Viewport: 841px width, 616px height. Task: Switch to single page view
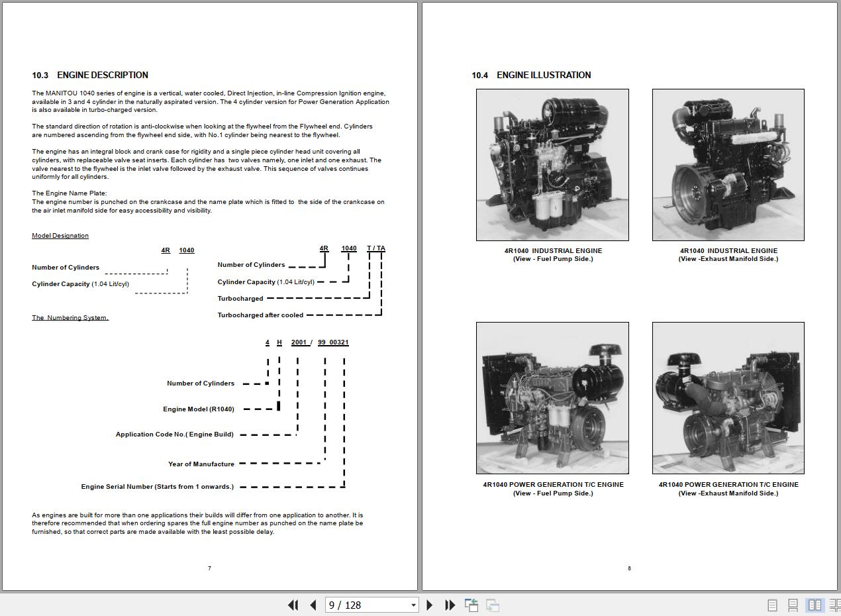click(x=772, y=605)
